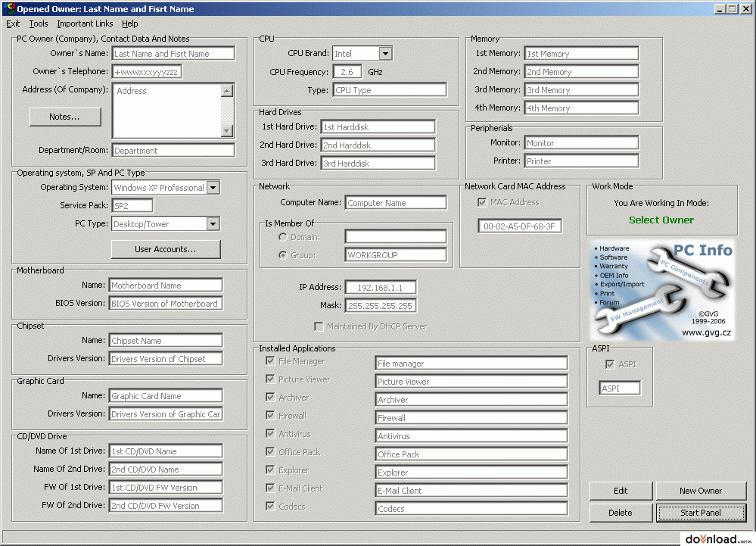This screenshot has height=546, width=756.
Task: Click the Address box scroll up arrow
Action: click(227, 91)
